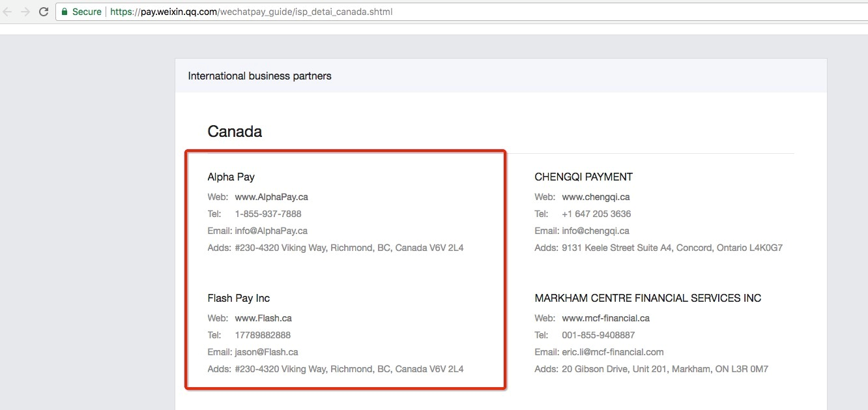The width and height of the screenshot is (868, 410).
Task: Click Flash Pay phone number 17789882888
Action: click(263, 335)
